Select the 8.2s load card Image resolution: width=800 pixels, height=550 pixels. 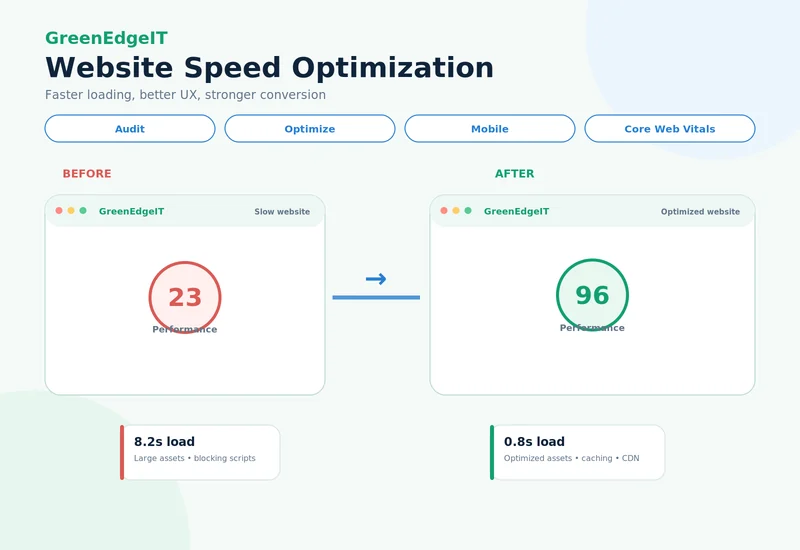(x=200, y=452)
